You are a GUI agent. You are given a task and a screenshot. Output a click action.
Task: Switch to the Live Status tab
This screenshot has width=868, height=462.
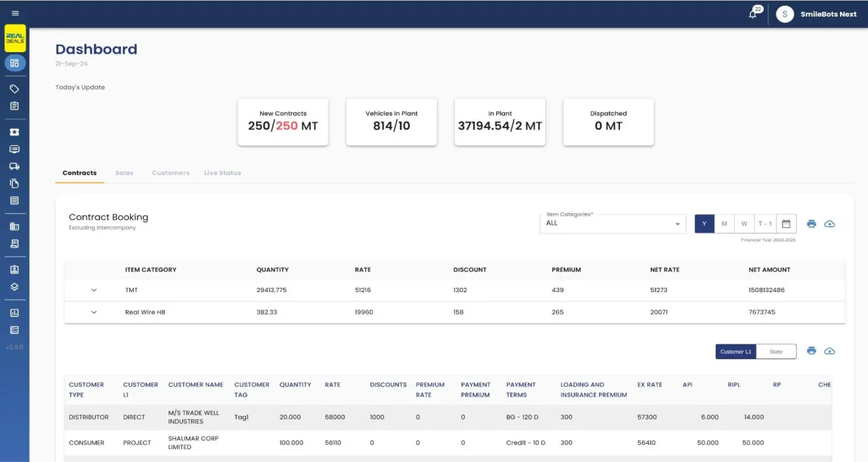pyautogui.click(x=223, y=173)
